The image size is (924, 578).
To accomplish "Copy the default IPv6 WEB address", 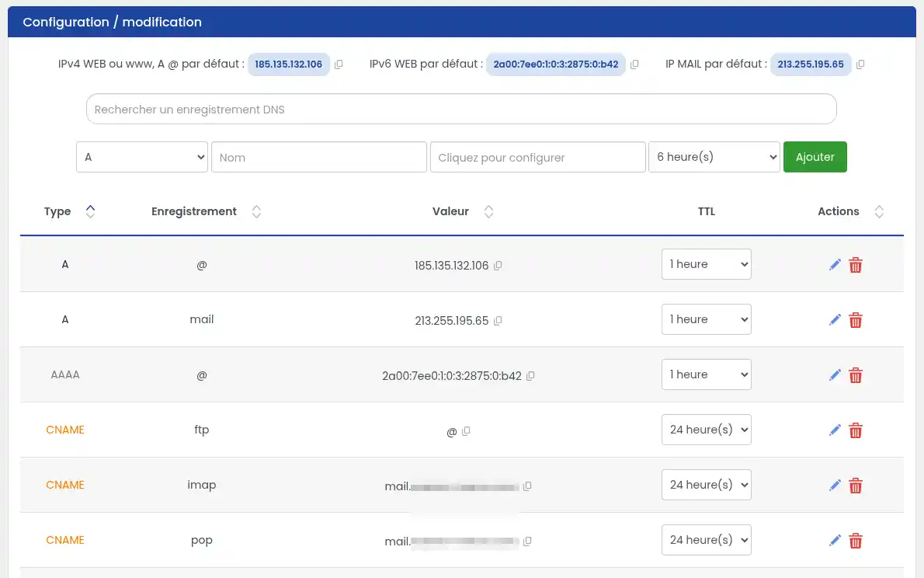I will point(634,64).
